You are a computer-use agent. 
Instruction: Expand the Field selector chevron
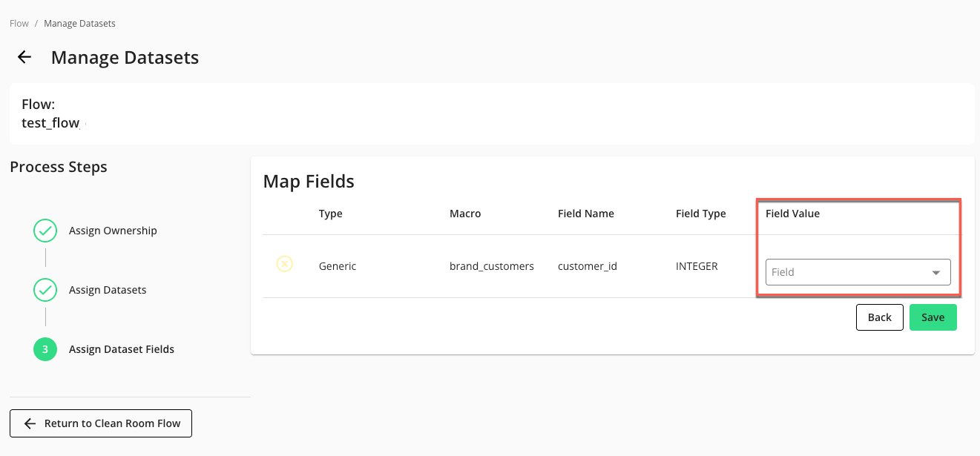(x=935, y=272)
